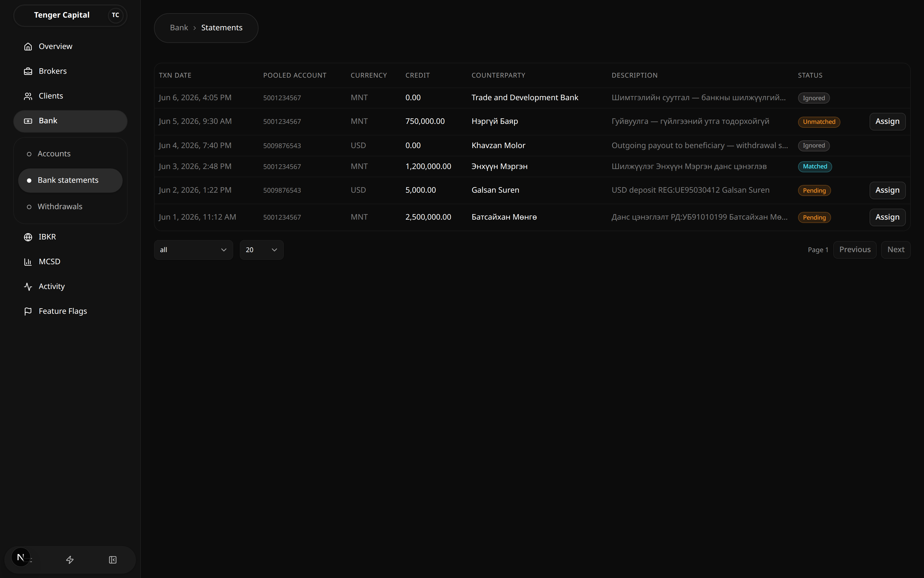The height and width of the screenshot is (578, 924).
Task: Navigate to MCSD section
Action: pyautogui.click(x=70, y=262)
